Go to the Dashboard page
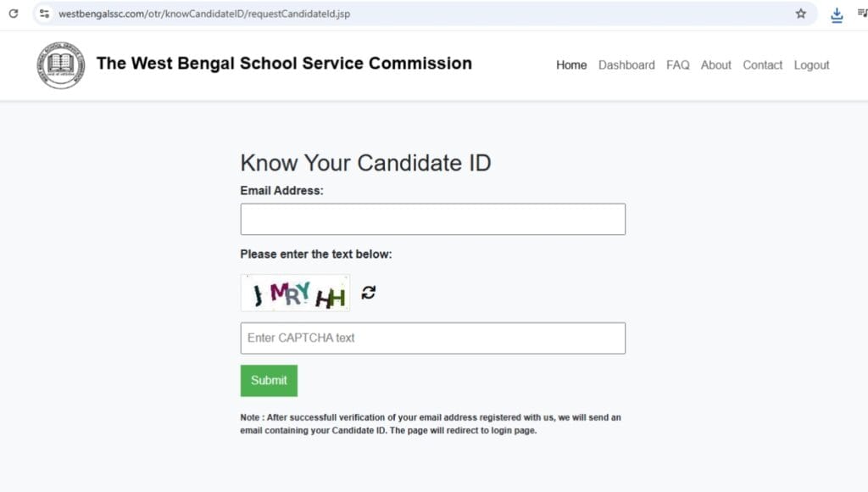The image size is (868, 492). [626, 64]
